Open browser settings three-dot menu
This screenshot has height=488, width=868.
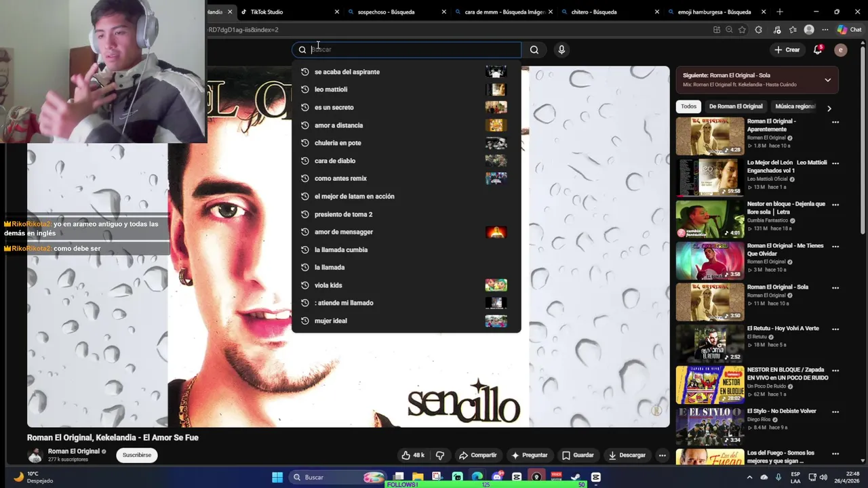825,30
